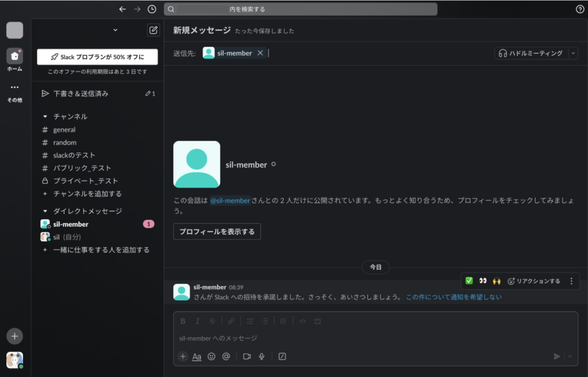Image resolution: width=588 pixels, height=377 pixels.
Task: Select 下書き＆送信済み in sidebar
Action: pos(80,94)
